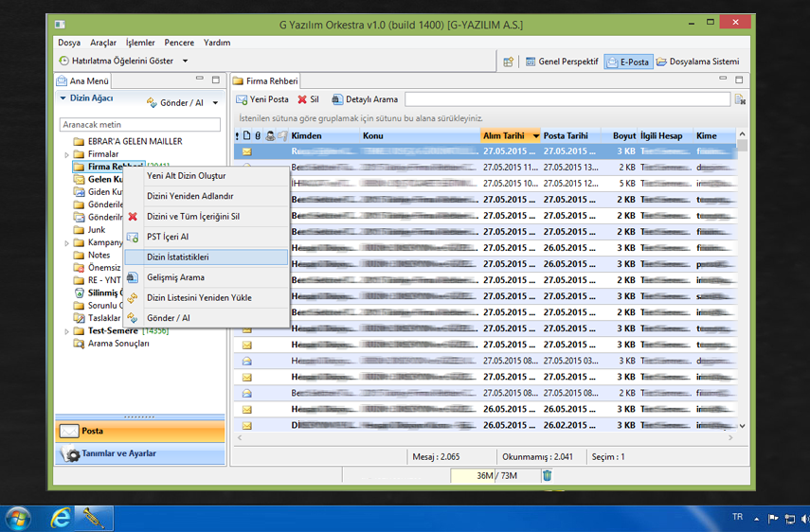Open the Dosya menu
The width and height of the screenshot is (810, 532).
[x=69, y=43]
